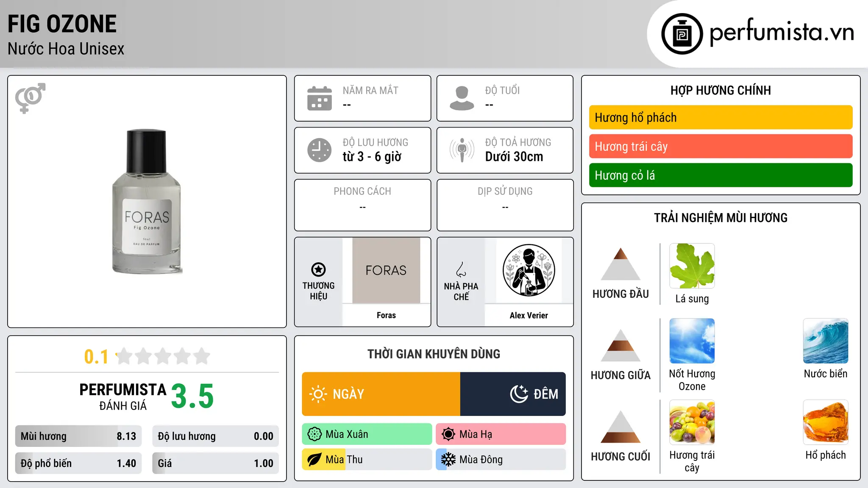Click the Hương Cuối pyramid icon
Screen dimensions: 868x488
pyautogui.click(x=620, y=427)
